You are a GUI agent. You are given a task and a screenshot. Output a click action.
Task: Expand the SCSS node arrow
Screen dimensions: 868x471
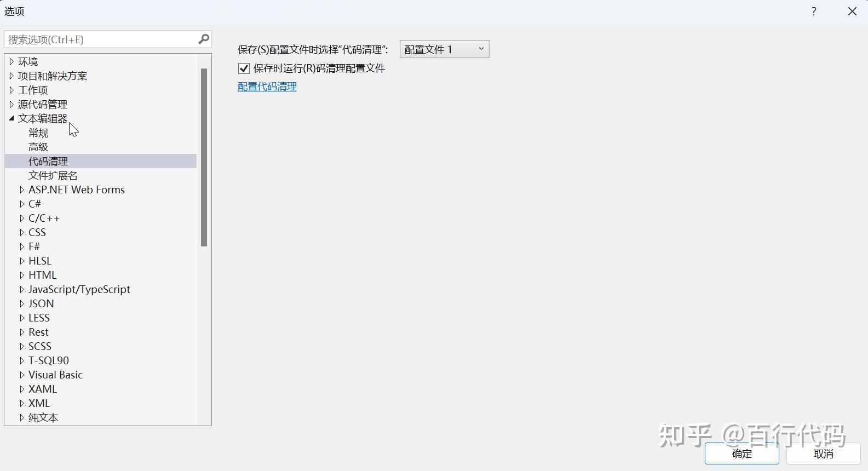[x=22, y=346]
